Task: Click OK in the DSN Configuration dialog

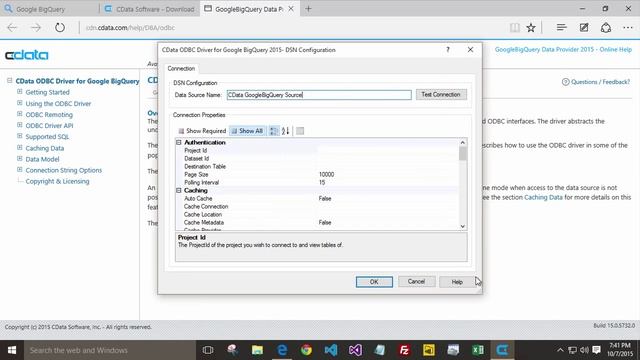Action: click(x=374, y=282)
